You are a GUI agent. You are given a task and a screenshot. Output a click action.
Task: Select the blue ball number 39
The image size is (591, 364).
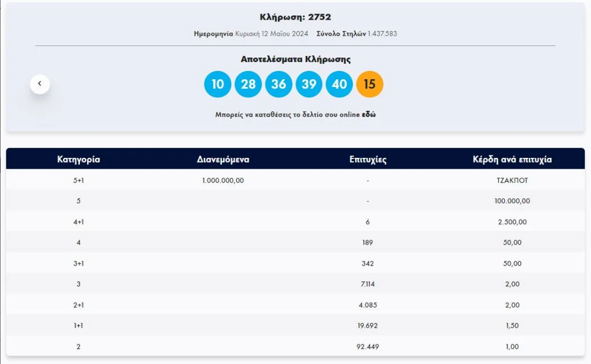309,84
